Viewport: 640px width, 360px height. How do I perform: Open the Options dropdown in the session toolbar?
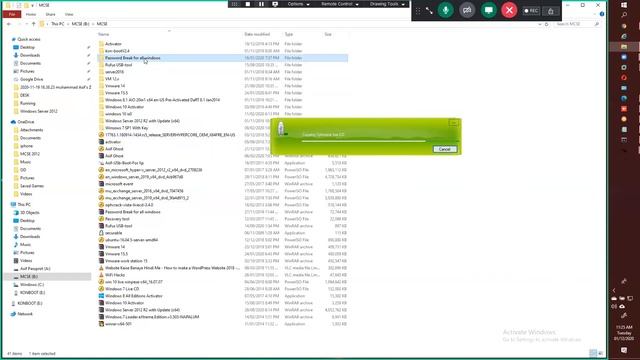coord(298,4)
